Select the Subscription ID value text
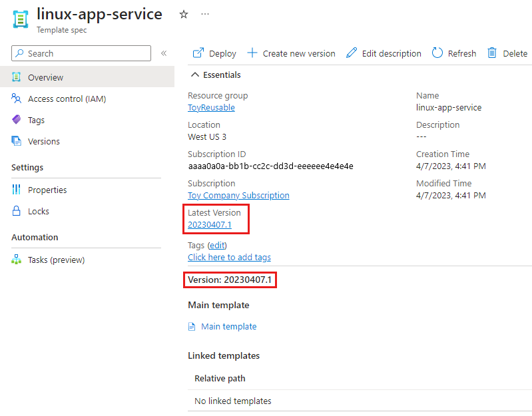This screenshot has height=416, width=532. (x=271, y=166)
